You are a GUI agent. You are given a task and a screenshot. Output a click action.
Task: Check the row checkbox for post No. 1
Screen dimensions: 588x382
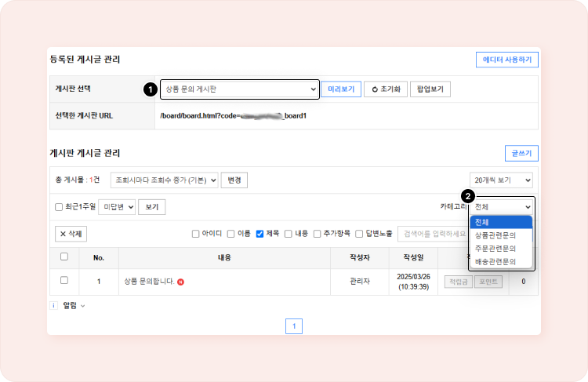(64, 280)
